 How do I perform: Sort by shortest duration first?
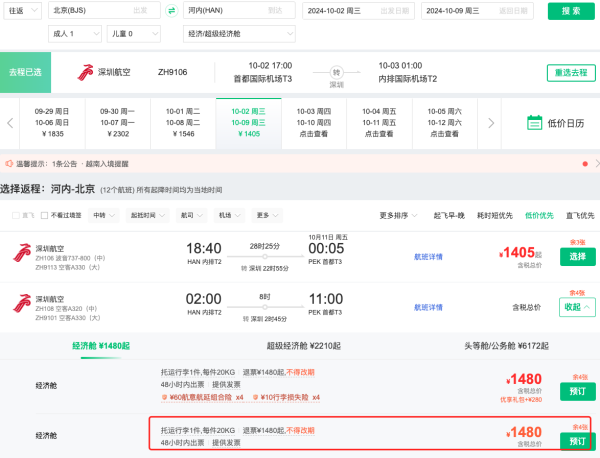click(x=494, y=215)
